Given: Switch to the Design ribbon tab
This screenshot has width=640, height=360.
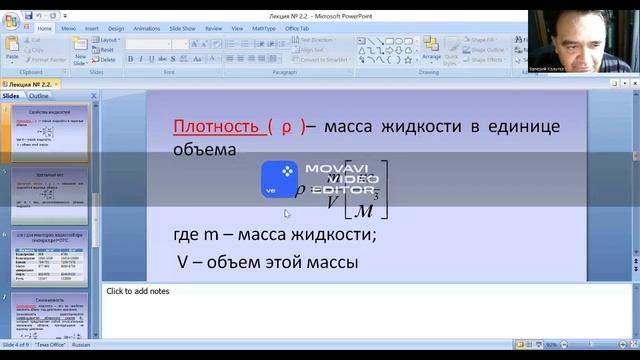Looking at the screenshot, I should pos(116,29).
